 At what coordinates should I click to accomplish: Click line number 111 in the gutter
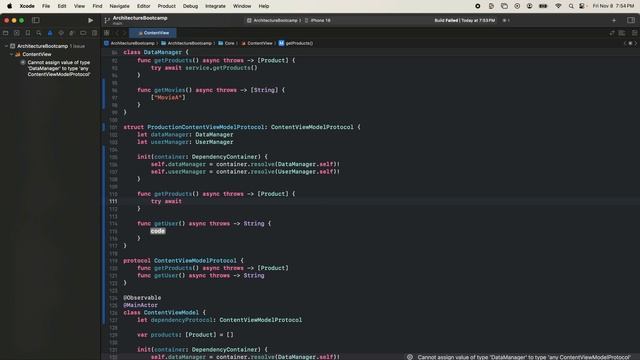pyautogui.click(x=113, y=201)
